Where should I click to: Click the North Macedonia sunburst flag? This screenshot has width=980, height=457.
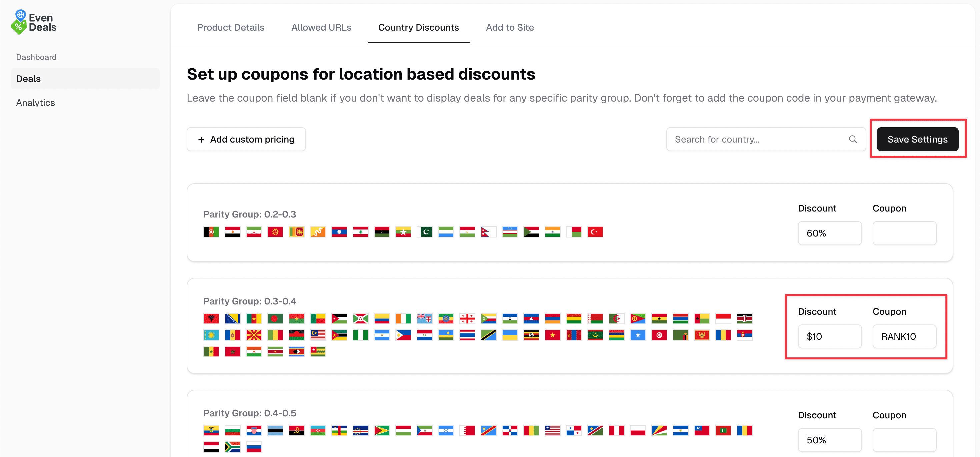pyautogui.click(x=254, y=335)
